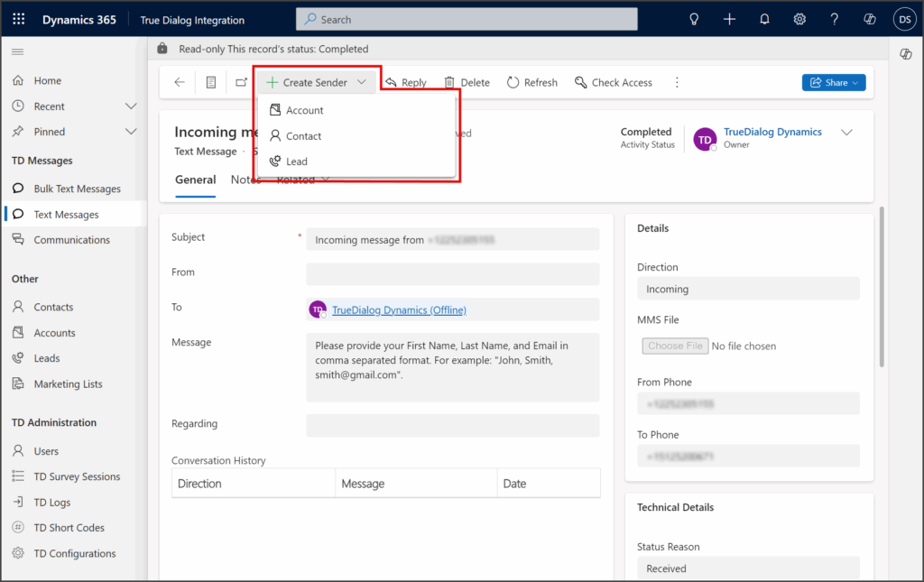Click the TD Survey Sessions list icon
Viewport: 924px width, 582px height.
point(18,476)
